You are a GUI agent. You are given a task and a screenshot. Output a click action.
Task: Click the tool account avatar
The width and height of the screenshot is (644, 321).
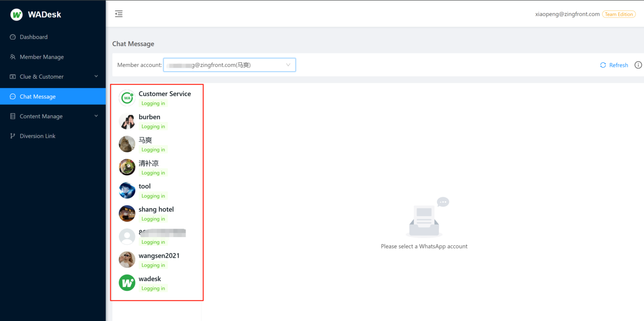(x=127, y=190)
